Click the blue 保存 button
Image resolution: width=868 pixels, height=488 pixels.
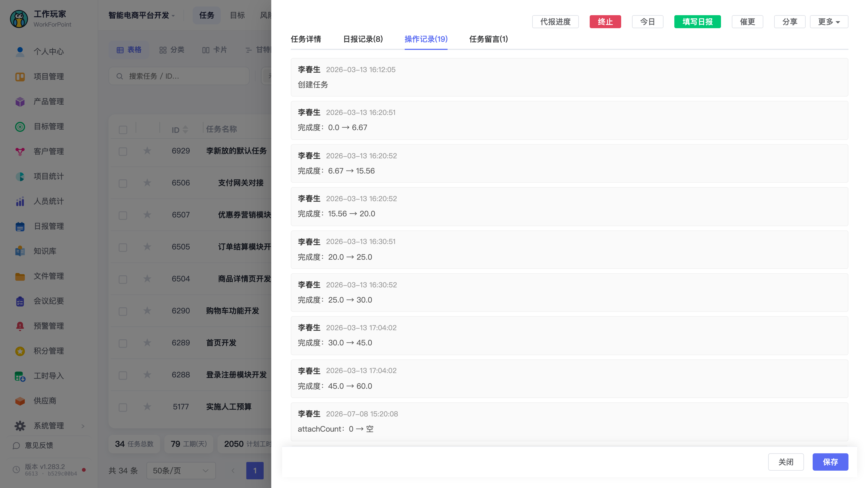pyautogui.click(x=830, y=462)
